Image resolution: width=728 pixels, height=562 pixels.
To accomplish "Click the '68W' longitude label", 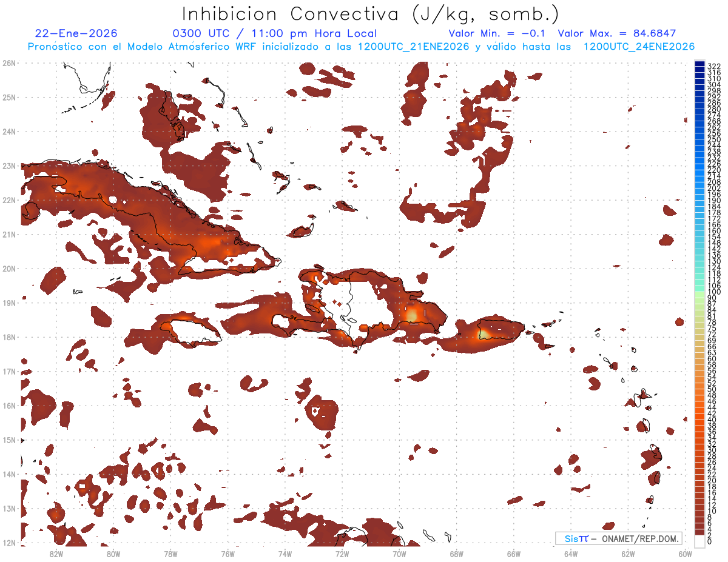I will pos(457,553).
